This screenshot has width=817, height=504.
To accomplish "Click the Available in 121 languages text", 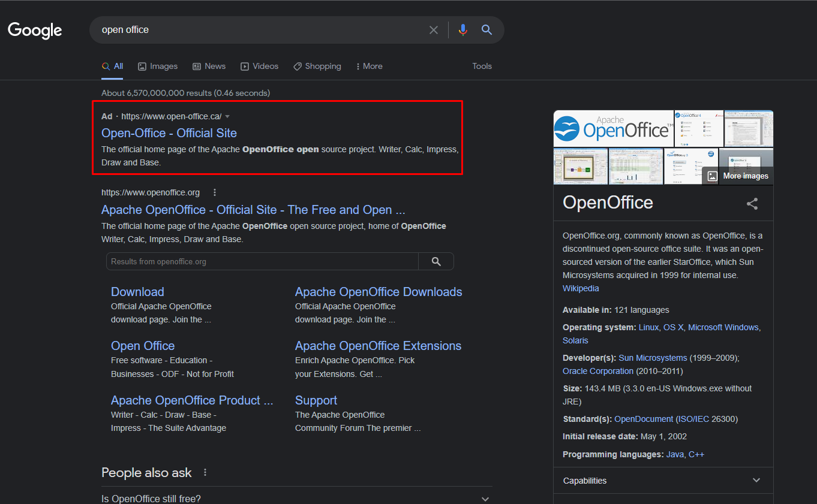I will click(x=615, y=310).
